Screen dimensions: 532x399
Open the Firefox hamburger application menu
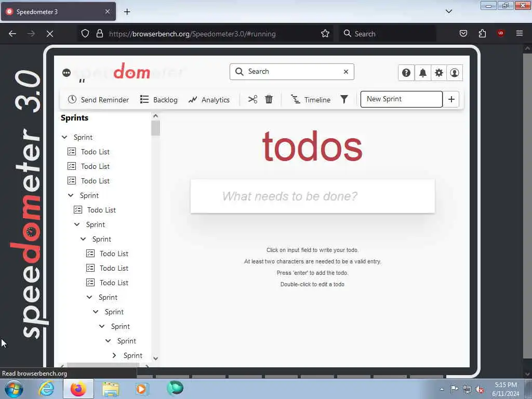(520, 33)
